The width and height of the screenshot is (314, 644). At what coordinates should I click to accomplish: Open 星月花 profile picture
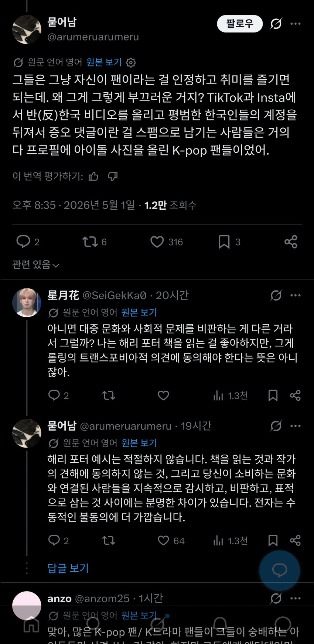27,302
